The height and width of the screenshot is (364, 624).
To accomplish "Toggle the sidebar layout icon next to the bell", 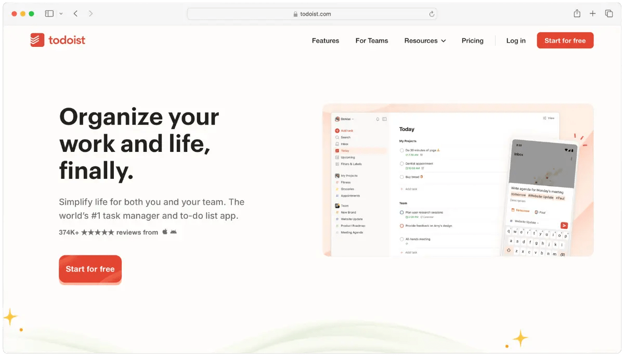I will point(384,119).
